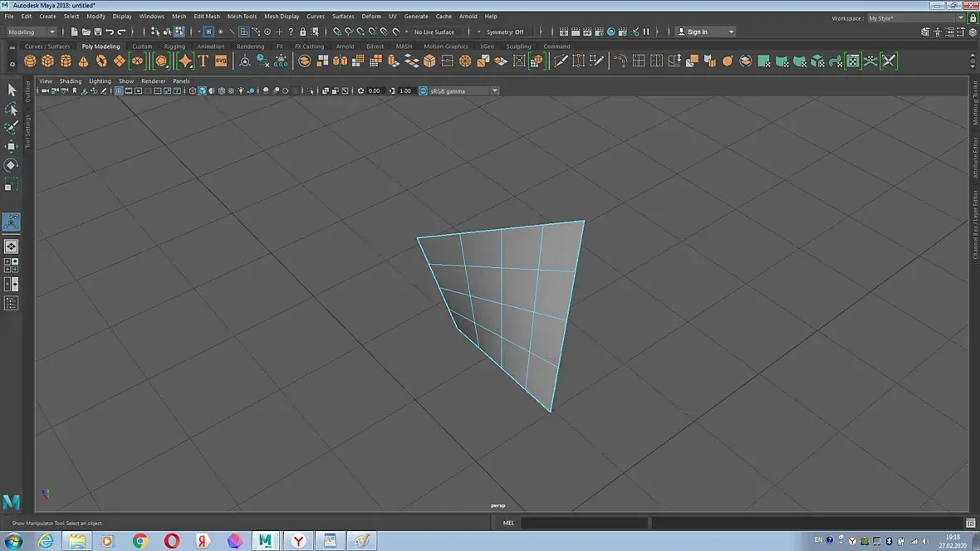Select the Lasso selection tool
Image resolution: width=980 pixels, height=551 pixels.
pyautogui.click(x=12, y=110)
